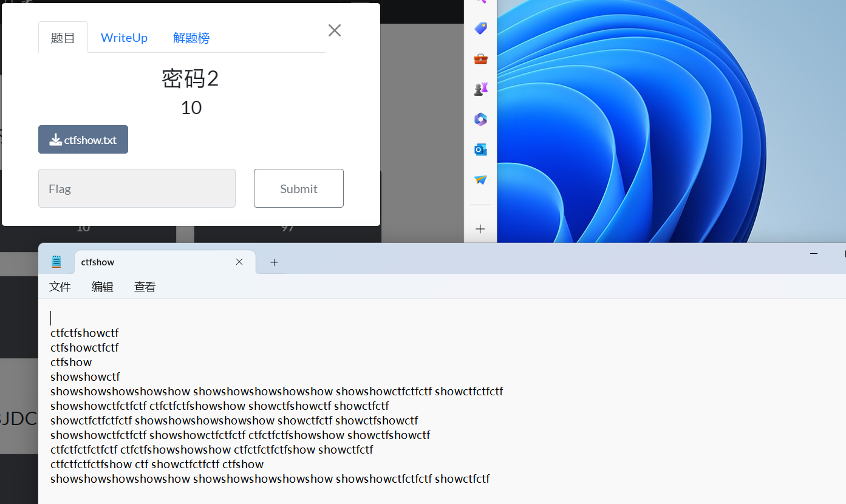Download the ctfshow.txt attachment
Image resolution: width=846 pixels, height=504 pixels.
click(83, 140)
